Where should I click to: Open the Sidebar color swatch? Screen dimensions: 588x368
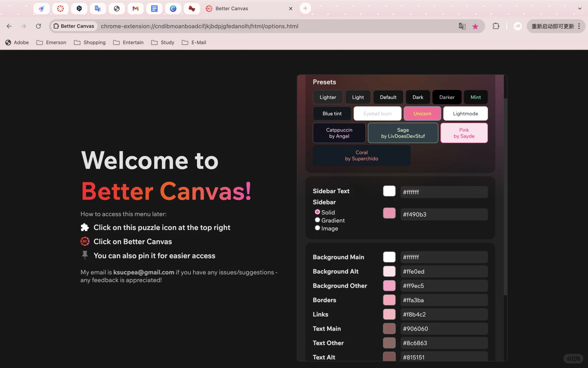(x=389, y=213)
